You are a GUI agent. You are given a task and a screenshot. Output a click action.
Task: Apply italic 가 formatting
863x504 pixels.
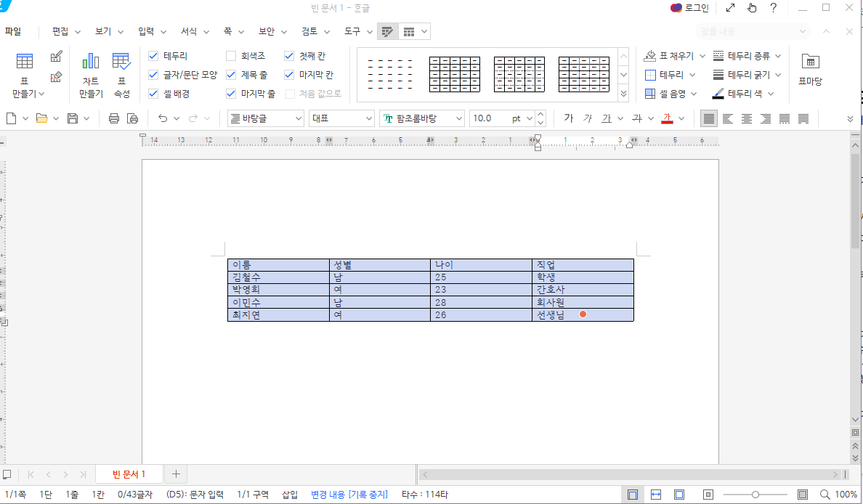click(588, 118)
